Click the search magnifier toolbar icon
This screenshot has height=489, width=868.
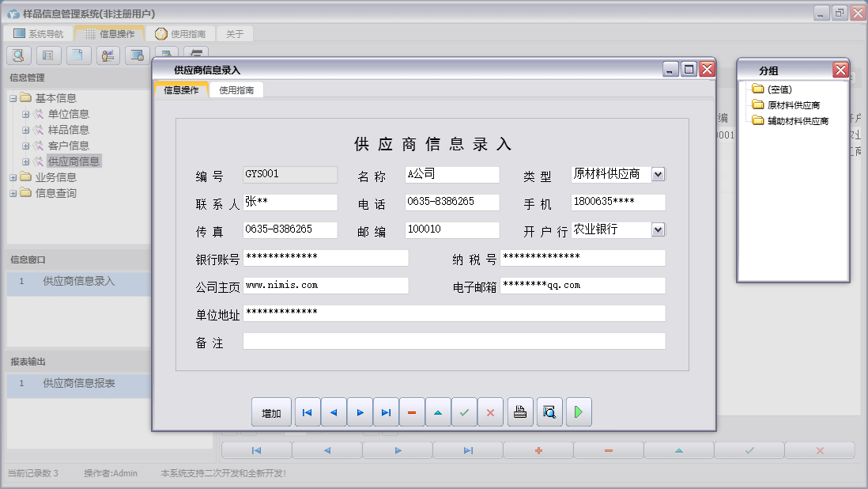18,55
